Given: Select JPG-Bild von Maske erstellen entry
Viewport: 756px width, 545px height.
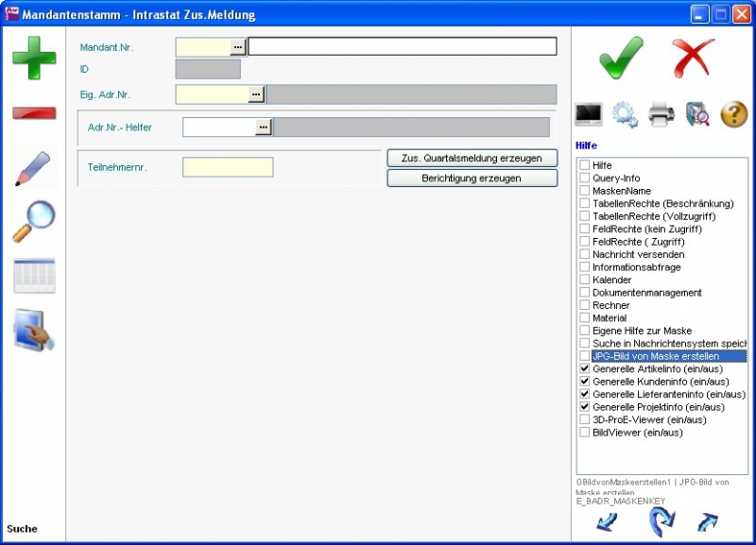Looking at the screenshot, I should [x=655, y=357].
